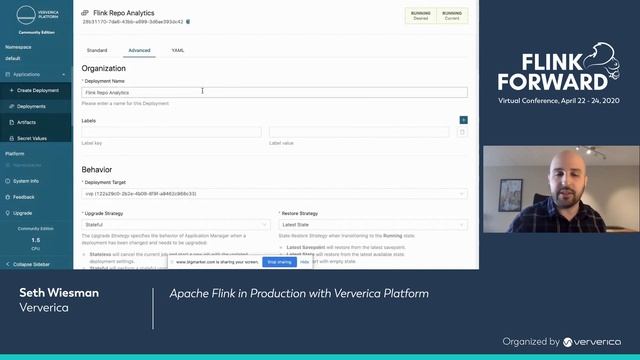Click the Deployment Name input field
640x360 pixels.
(274, 92)
